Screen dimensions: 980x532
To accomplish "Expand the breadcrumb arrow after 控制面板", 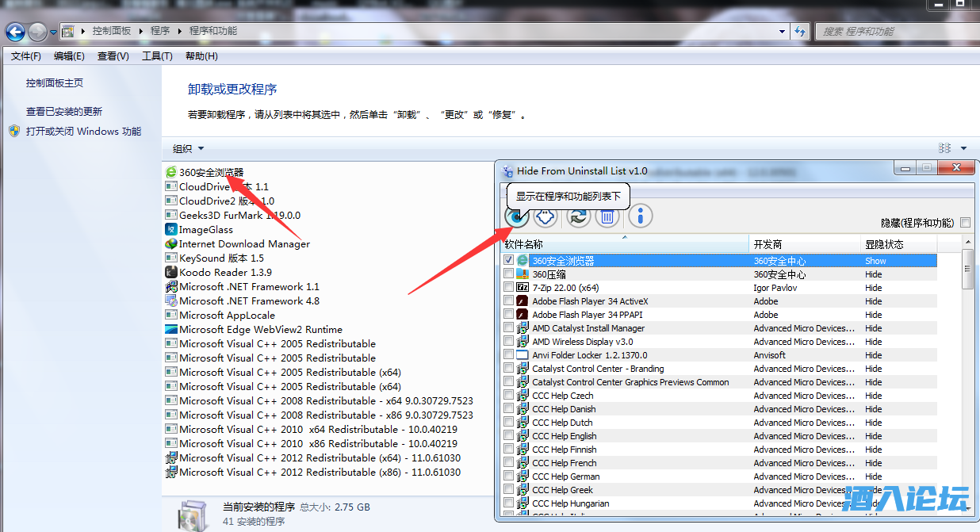I will (x=141, y=31).
